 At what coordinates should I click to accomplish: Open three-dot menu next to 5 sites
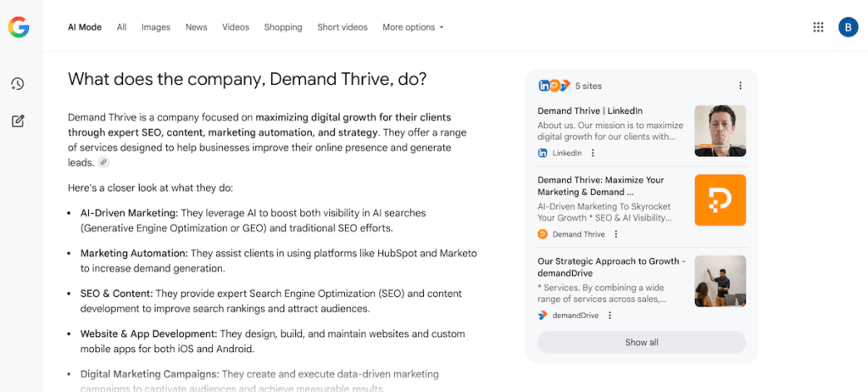[x=740, y=86]
